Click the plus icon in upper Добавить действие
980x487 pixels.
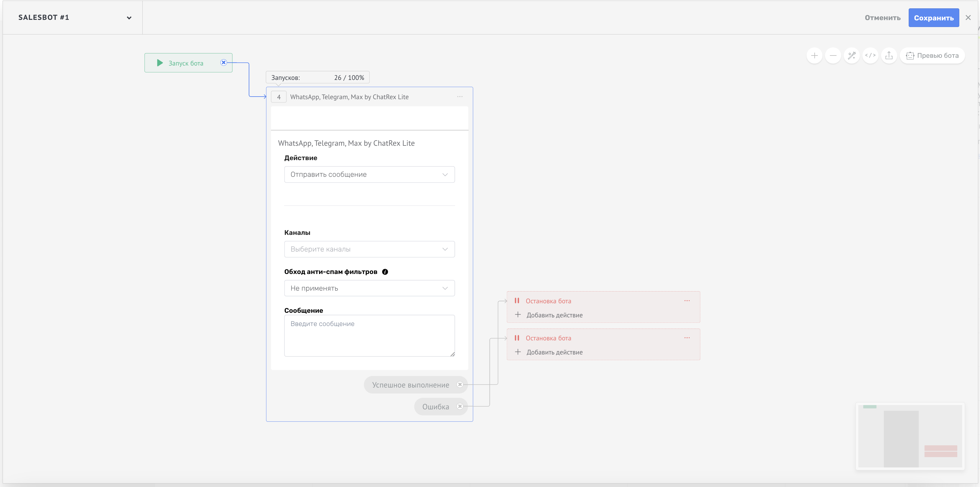pyautogui.click(x=518, y=315)
